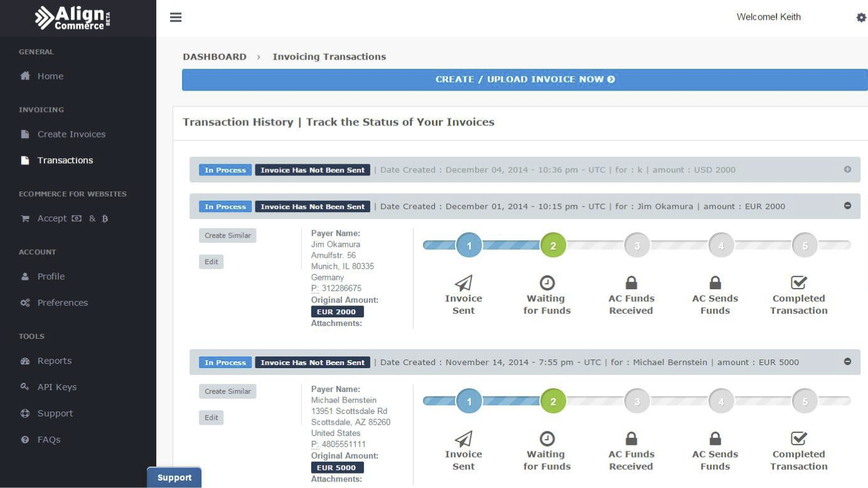Open the Support tab at bottom
Image resolution: width=868 pixels, height=488 pixels.
174,477
